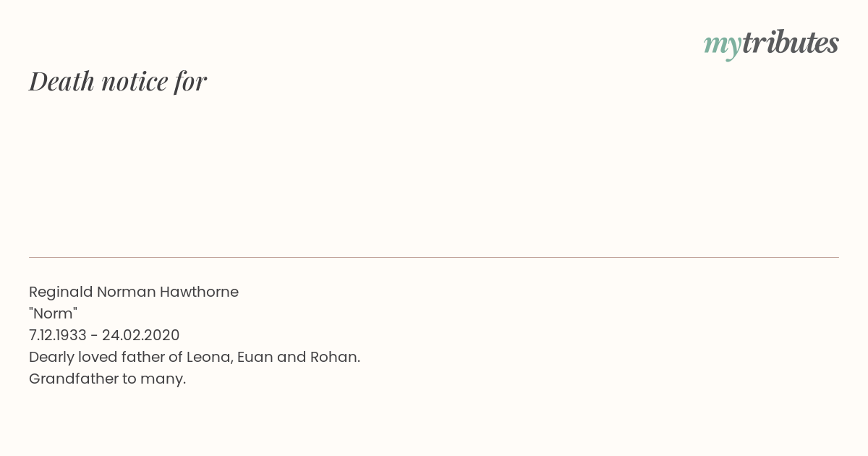The image size is (868, 456).
Task: Click the mytributes logo
Action: point(771,43)
